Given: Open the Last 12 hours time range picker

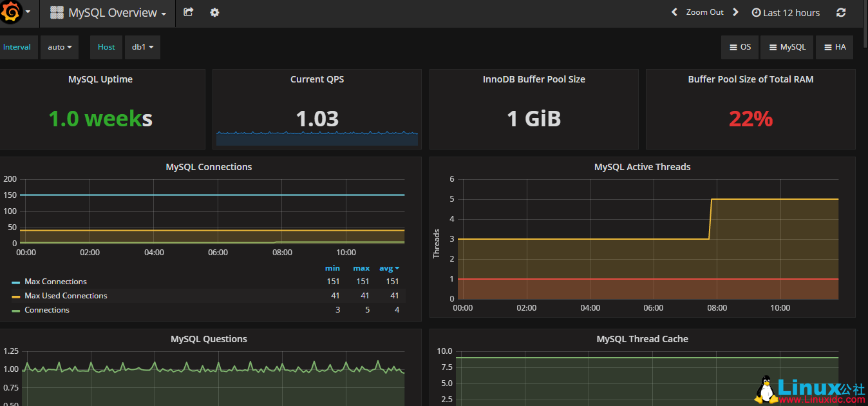Looking at the screenshot, I should (792, 12).
